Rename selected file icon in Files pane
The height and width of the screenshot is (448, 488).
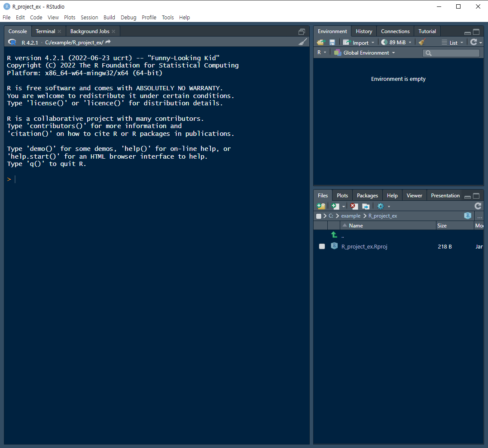tap(366, 206)
